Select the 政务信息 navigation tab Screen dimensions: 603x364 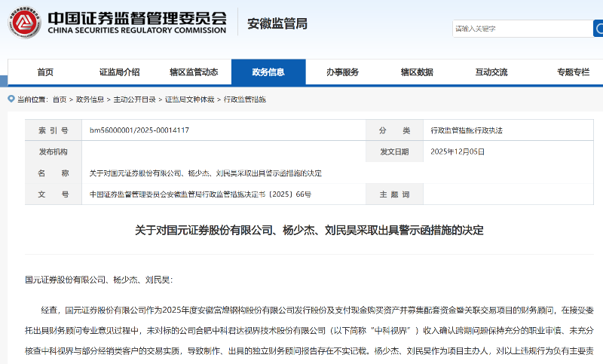click(268, 72)
